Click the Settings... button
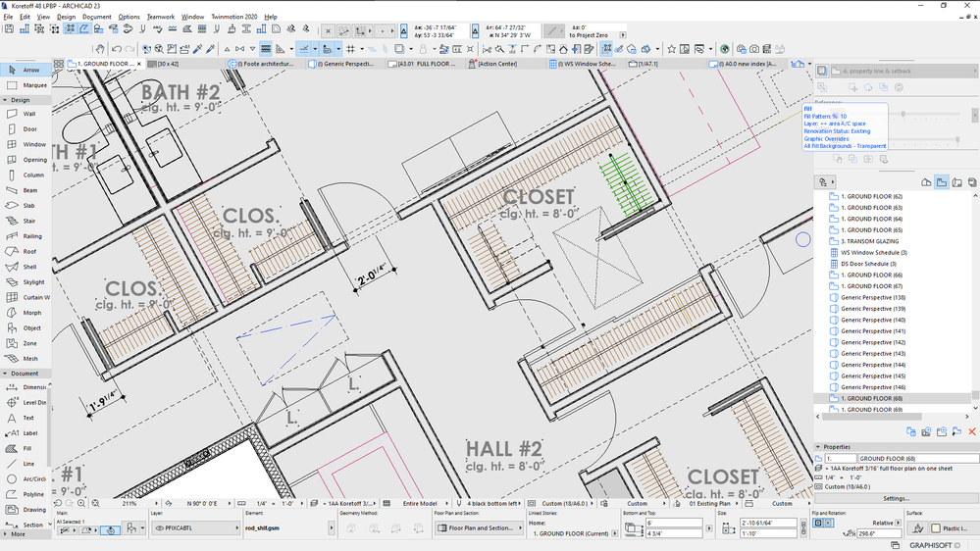Viewport: 980px width, 551px height. pos(897,498)
